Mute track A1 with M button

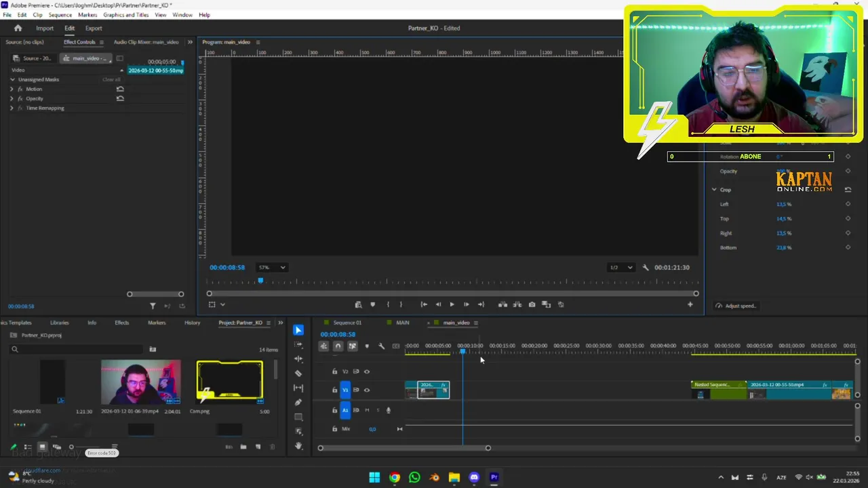coord(367,410)
